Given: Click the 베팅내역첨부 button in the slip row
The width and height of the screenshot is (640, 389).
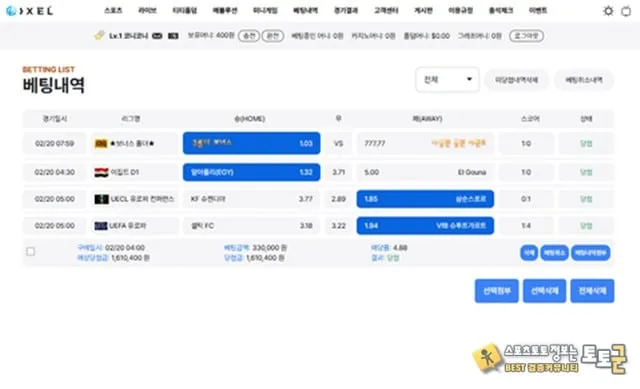Looking at the screenshot, I should pos(591,253).
